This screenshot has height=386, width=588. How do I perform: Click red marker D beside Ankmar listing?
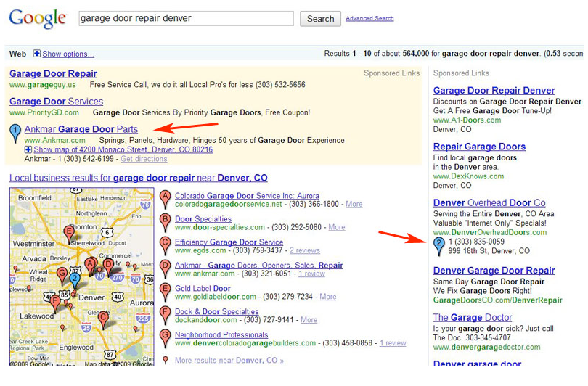[165, 269]
